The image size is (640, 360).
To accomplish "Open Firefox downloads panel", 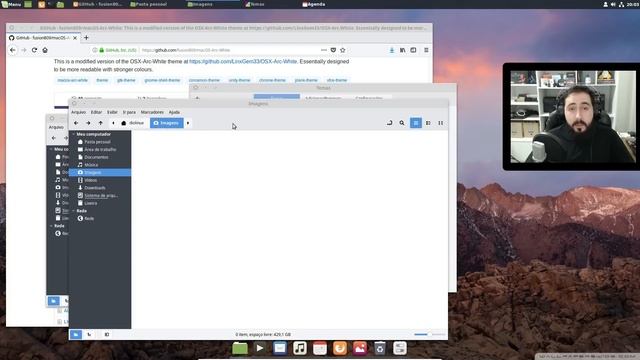I will pyautogui.click(x=392, y=50).
